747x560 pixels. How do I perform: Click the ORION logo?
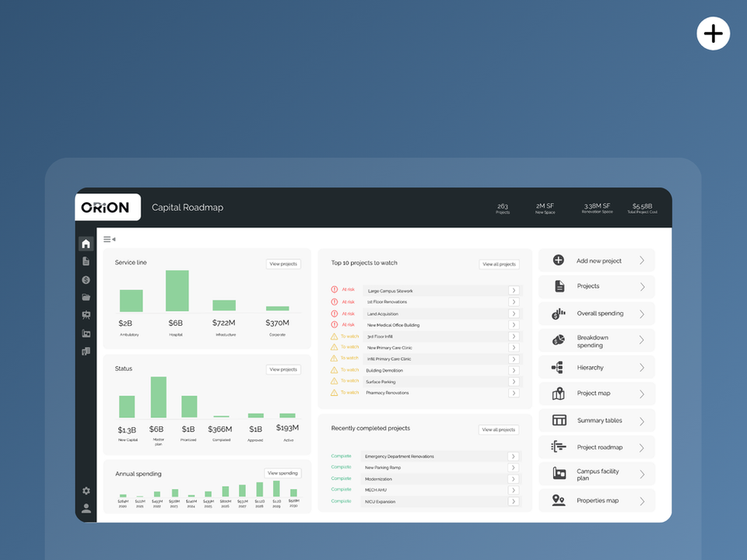coord(105,208)
